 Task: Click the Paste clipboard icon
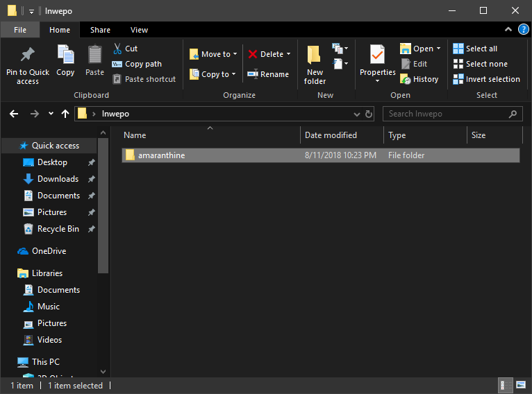click(x=94, y=55)
